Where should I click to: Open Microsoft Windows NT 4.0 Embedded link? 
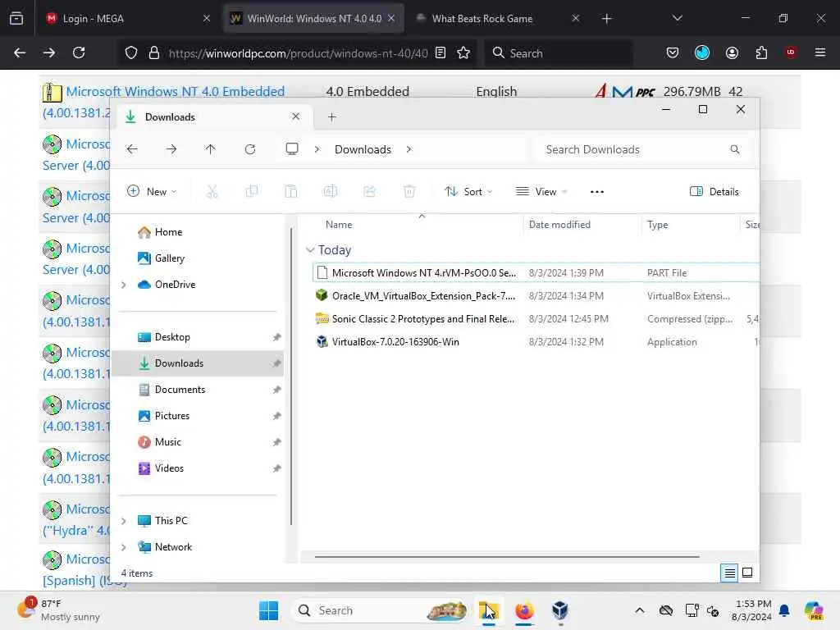[x=175, y=92]
